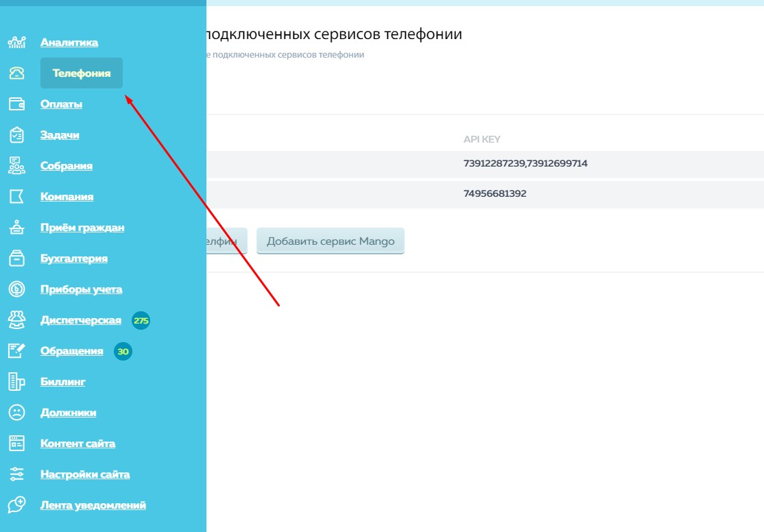Image resolution: width=764 pixels, height=532 pixels.
Task: Open the Должники section
Action: [x=68, y=413]
